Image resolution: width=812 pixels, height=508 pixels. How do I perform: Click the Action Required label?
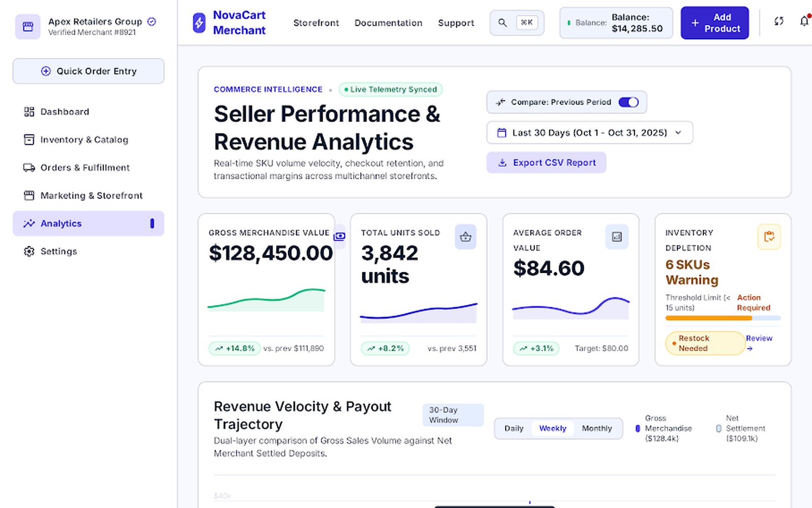753,303
